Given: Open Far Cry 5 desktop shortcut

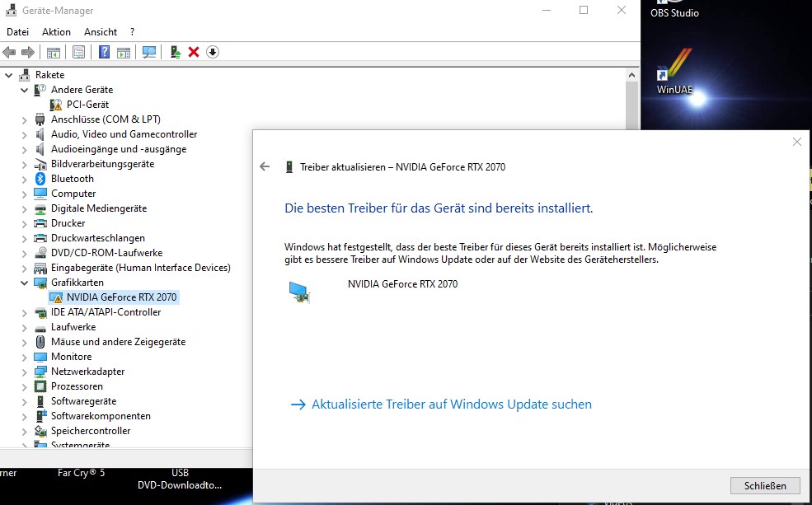Looking at the screenshot, I should point(81,472).
